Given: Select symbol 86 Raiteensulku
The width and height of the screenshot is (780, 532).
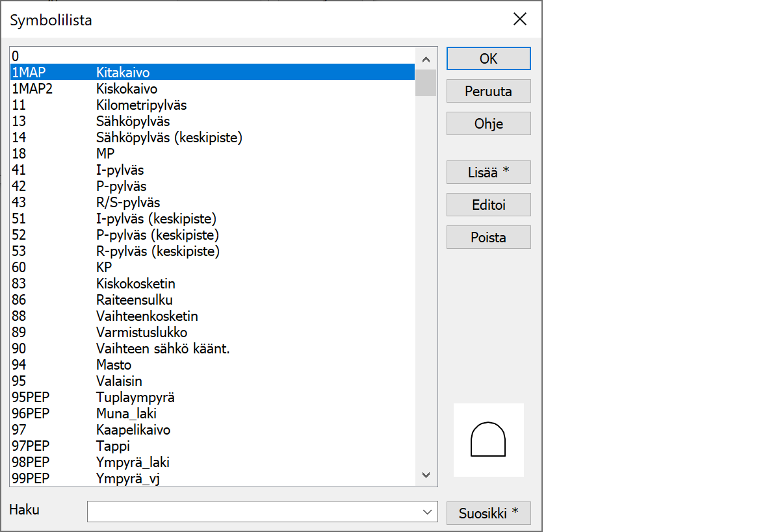Looking at the screenshot, I should (x=134, y=300).
